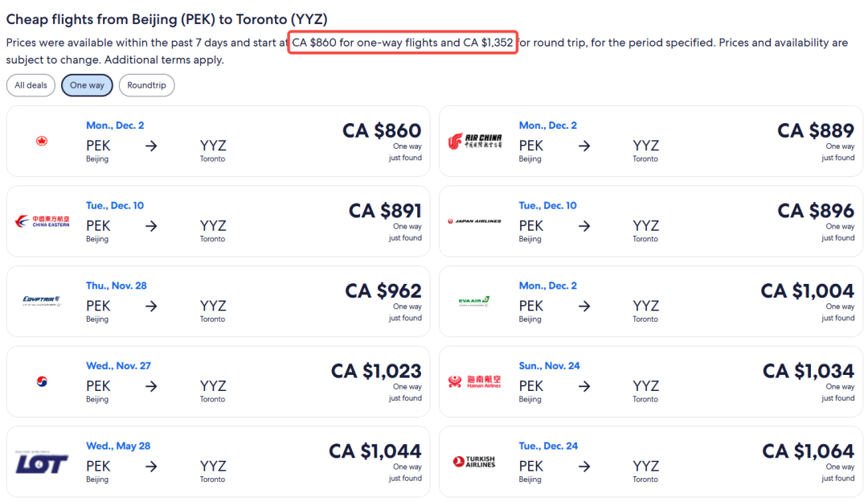The height and width of the screenshot is (502, 868).
Task: Open the CA $889 Air China deal
Action: pyautogui.click(x=651, y=142)
